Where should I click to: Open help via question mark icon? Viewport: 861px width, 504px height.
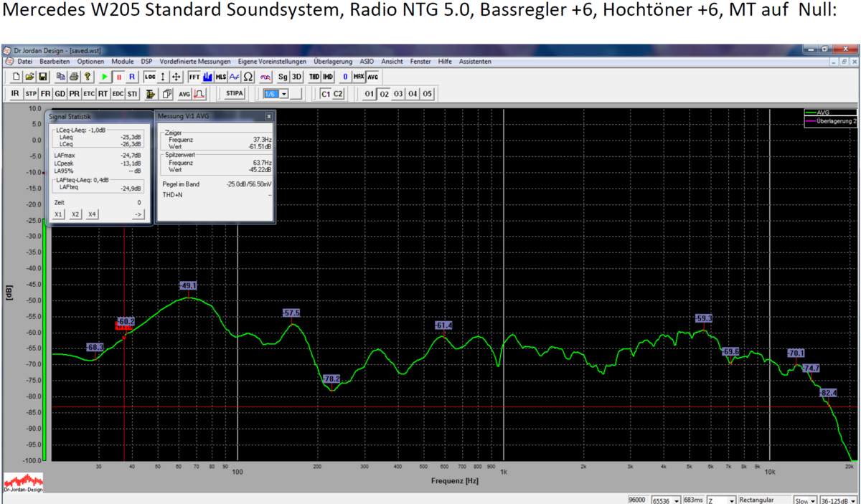point(87,76)
